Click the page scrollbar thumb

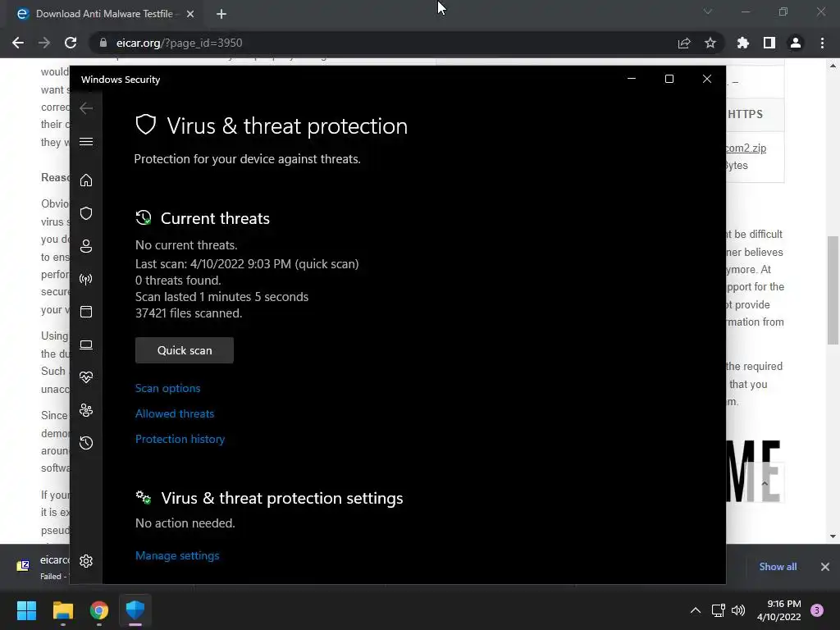tap(833, 290)
